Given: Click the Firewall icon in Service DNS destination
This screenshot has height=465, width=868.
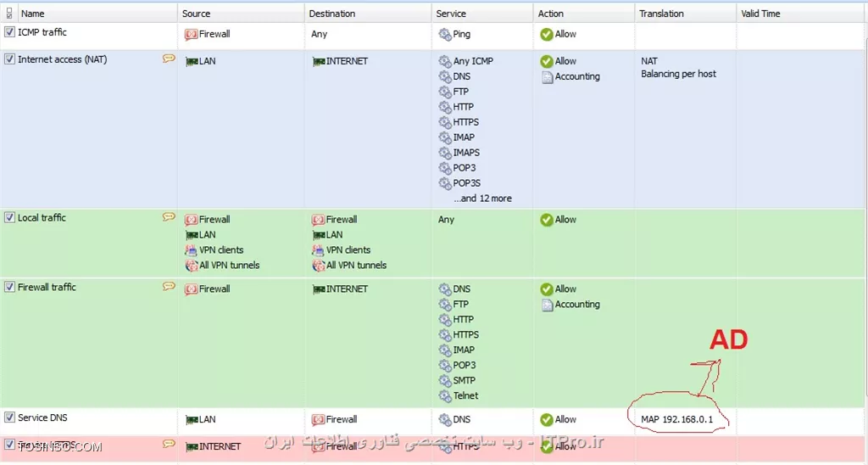Looking at the screenshot, I should [319, 420].
